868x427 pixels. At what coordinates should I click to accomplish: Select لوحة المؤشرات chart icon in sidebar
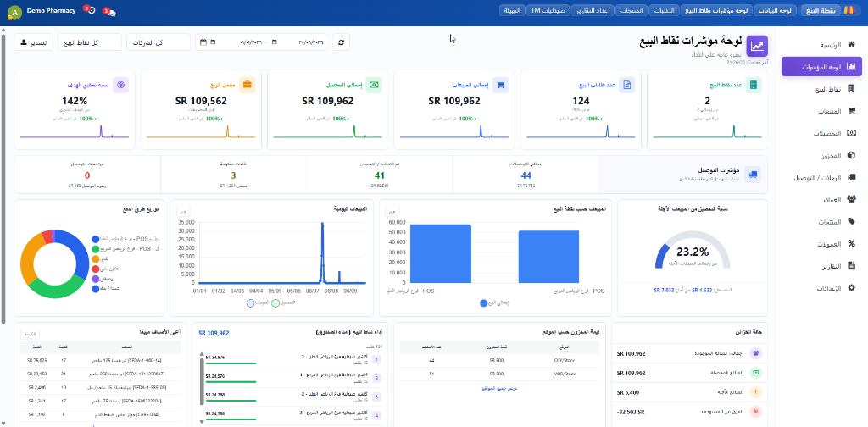[851, 66]
